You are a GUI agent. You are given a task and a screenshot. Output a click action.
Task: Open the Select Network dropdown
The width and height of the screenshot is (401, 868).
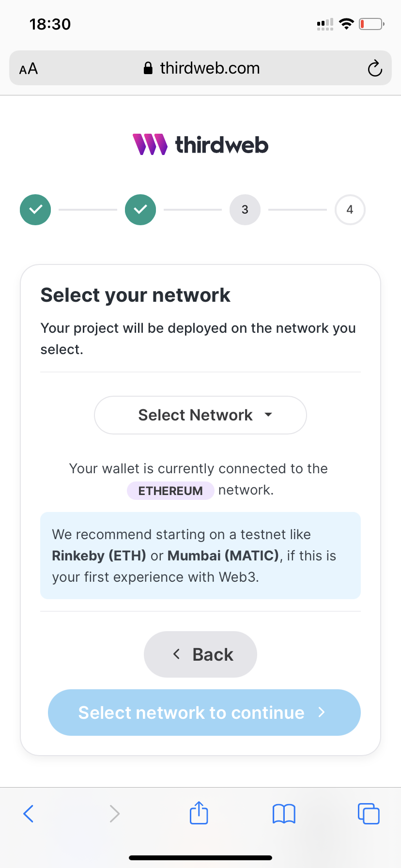(x=200, y=415)
